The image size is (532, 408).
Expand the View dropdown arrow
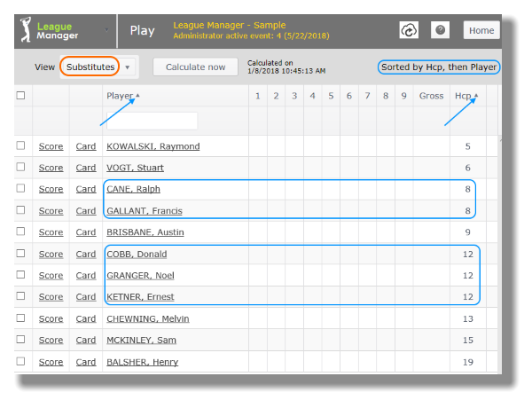[x=129, y=67]
